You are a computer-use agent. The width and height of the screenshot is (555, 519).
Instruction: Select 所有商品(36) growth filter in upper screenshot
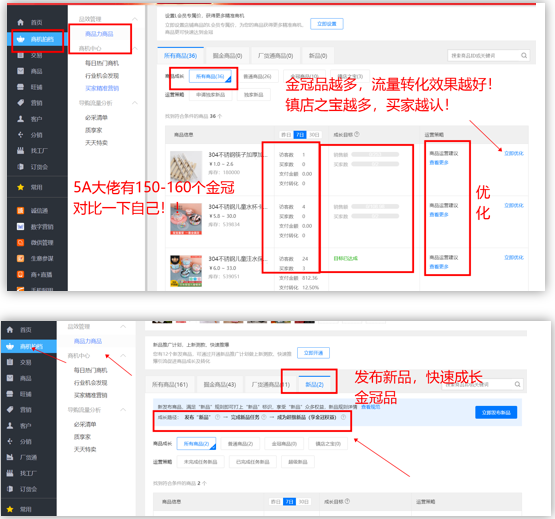pos(210,76)
